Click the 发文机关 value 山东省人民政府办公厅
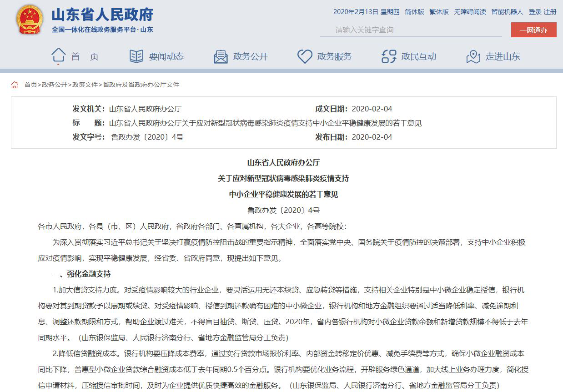Viewport: 563px width, 392px height. tap(146, 109)
